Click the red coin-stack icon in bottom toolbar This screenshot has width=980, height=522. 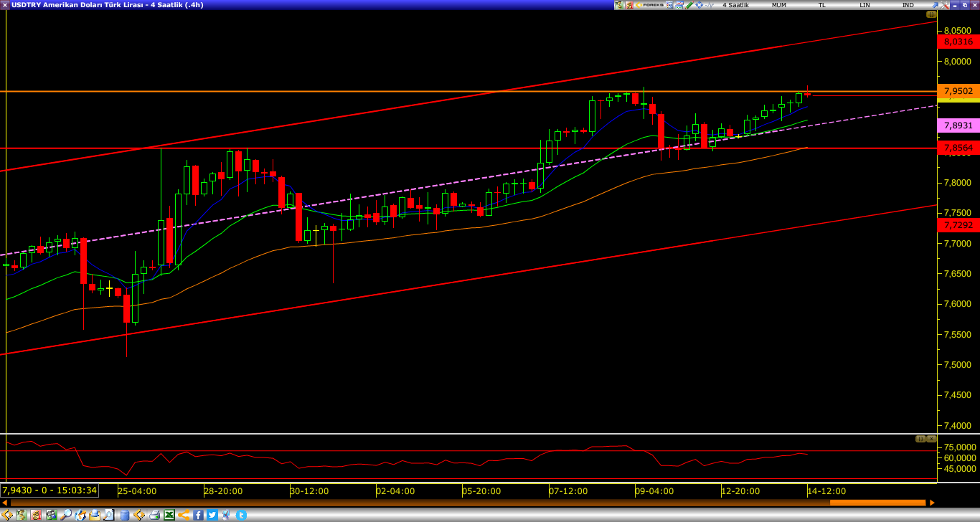(36, 515)
